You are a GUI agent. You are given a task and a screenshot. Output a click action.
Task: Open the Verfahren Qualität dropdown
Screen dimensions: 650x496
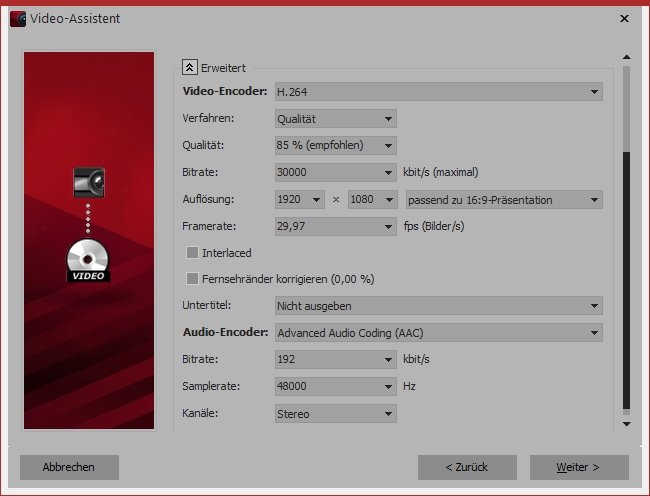pyautogui.click(x=335, y=119)
